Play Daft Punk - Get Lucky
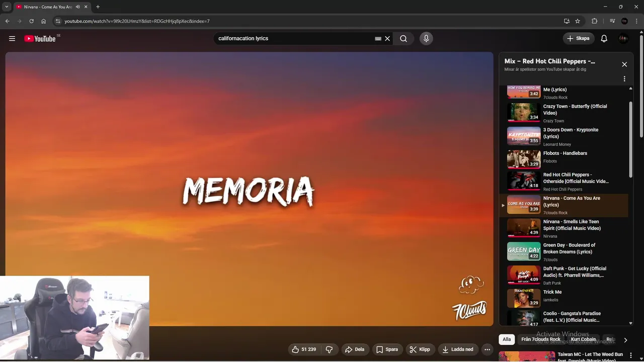This screenshot has width=644, height=362. 563,275
